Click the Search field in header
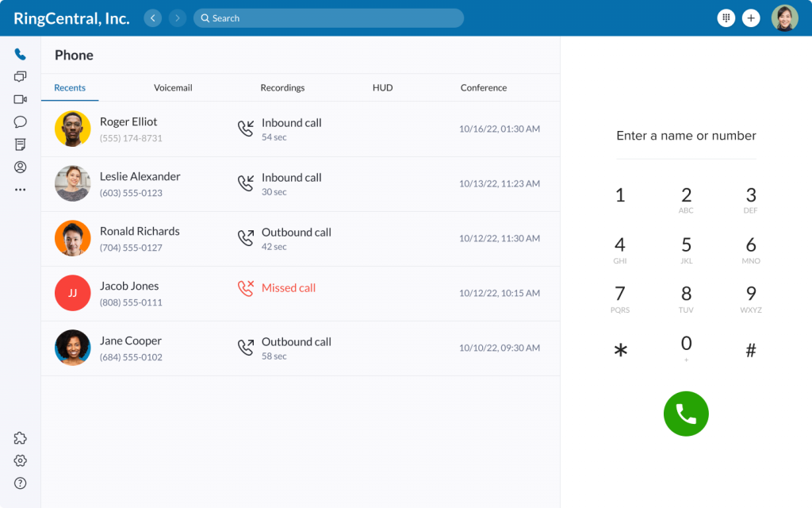This screenshot has height=508, width=812. (328, 18)
